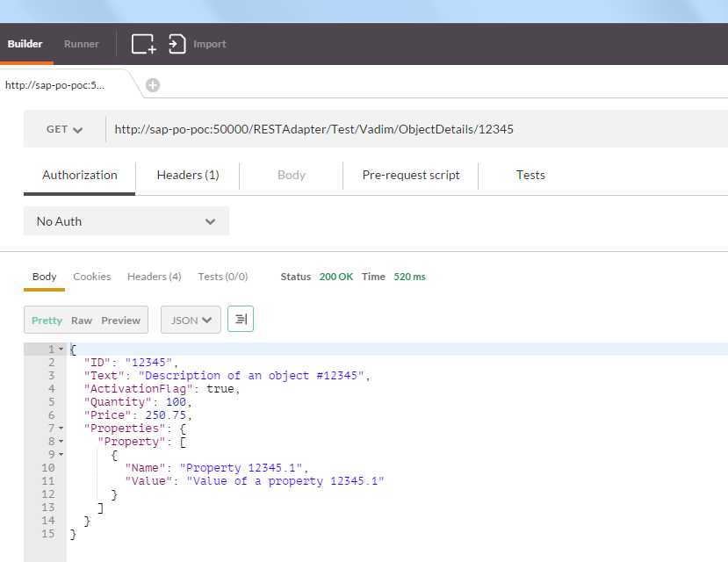Open the GET method dropdown
Image resolution: width=728 pixels, height=562 pixels.
click(x=64, y=129)
